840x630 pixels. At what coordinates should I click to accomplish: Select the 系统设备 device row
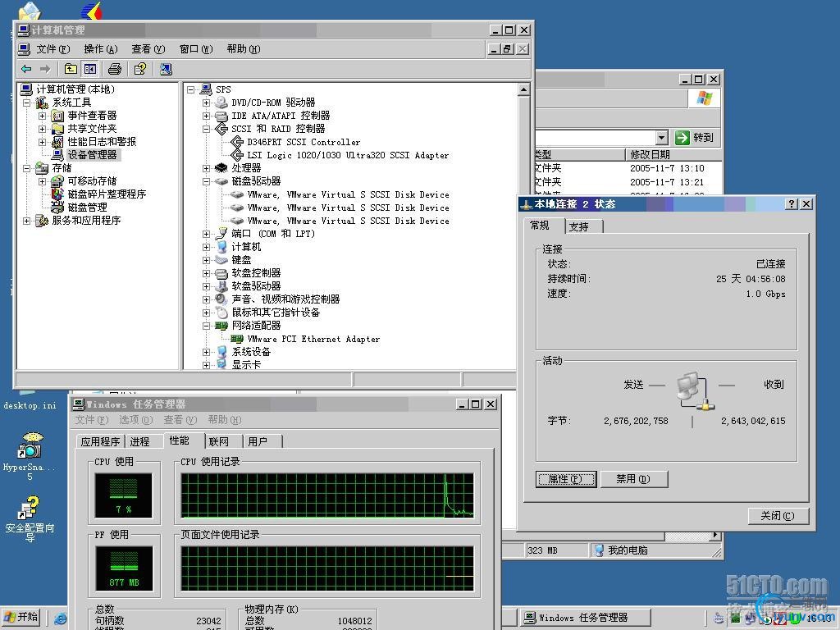tap(251, 352)
